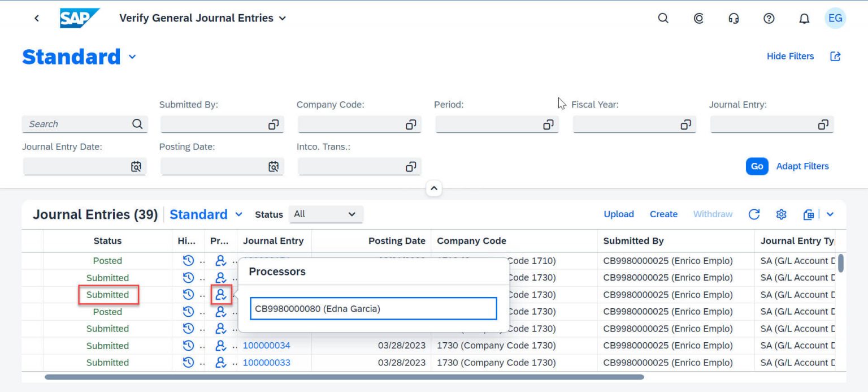View history icon for journal entry 100000034
Screen dimensions: 868x392
(x=188, y=345)
